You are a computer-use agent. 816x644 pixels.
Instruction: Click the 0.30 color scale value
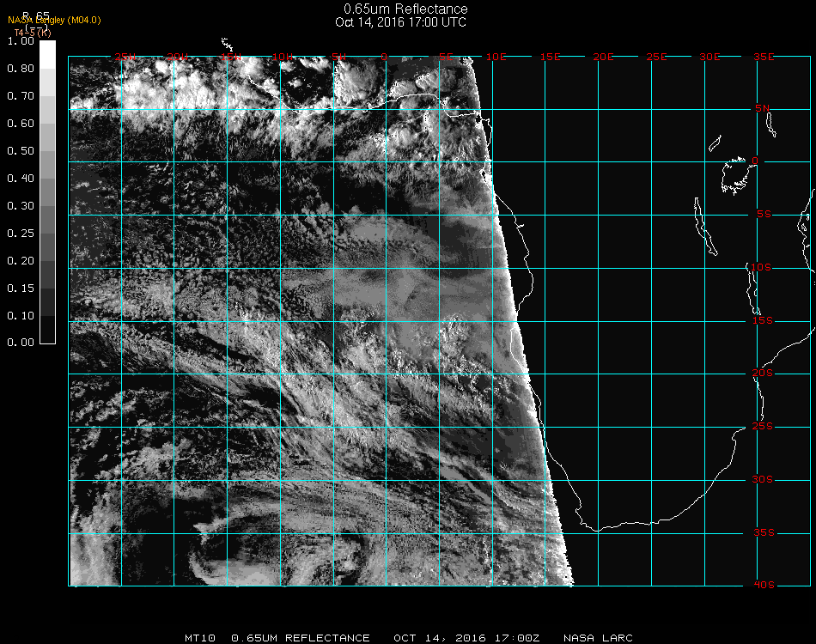tap(21, 206)
